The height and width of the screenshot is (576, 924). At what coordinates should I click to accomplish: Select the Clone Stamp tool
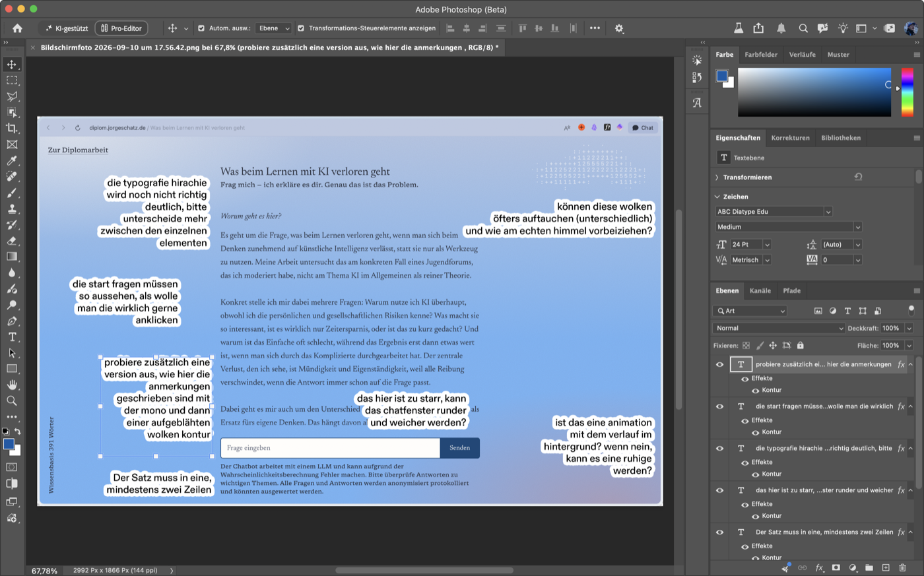click(x=12, y=208)
